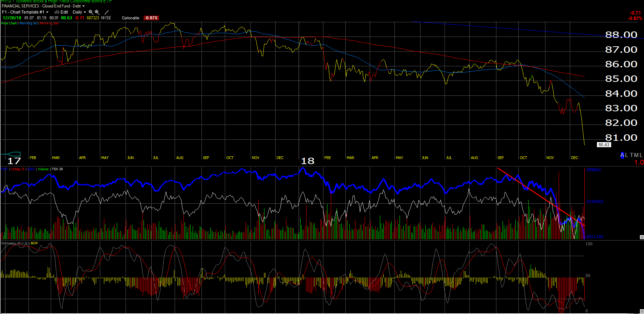Click the Edit chart button with bars icon

coord(61,12)
